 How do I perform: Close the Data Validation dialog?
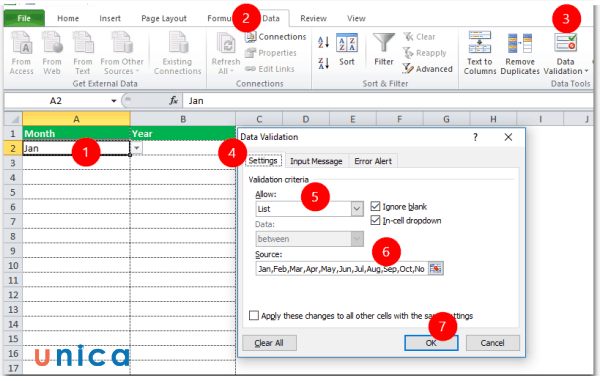(508, 137)
